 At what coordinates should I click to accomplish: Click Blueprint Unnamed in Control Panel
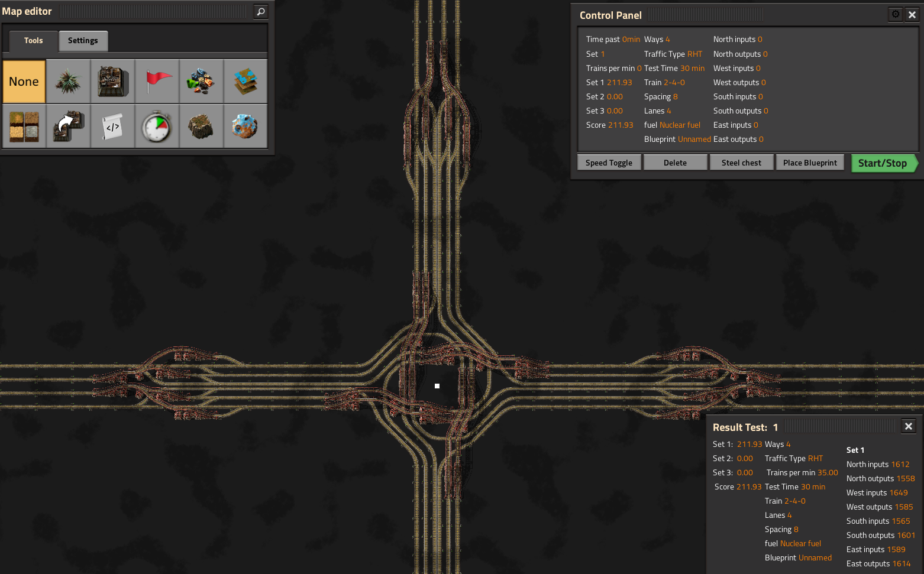[x=677, y=140]
